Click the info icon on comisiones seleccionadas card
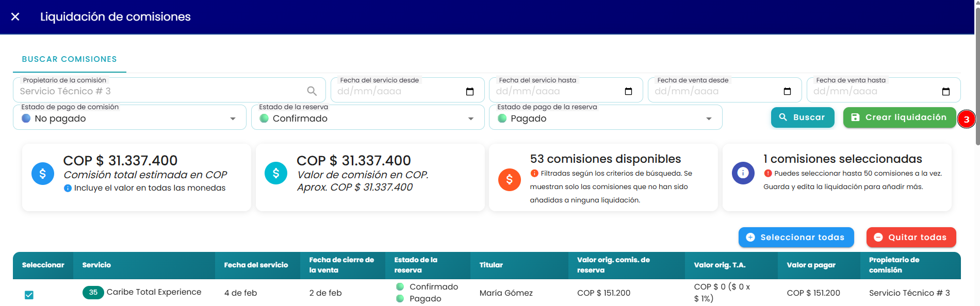The width and height of the screenshot is (980, 306). click(x=743, y=173)
